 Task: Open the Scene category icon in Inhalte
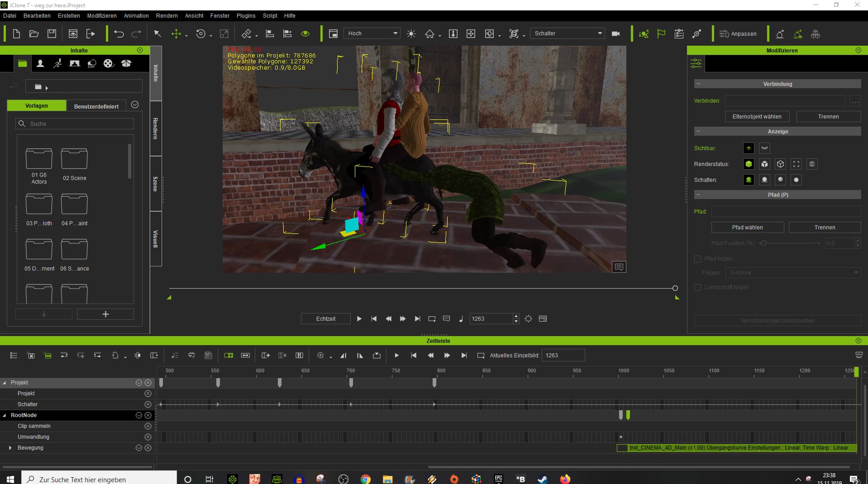click(75, 64)
